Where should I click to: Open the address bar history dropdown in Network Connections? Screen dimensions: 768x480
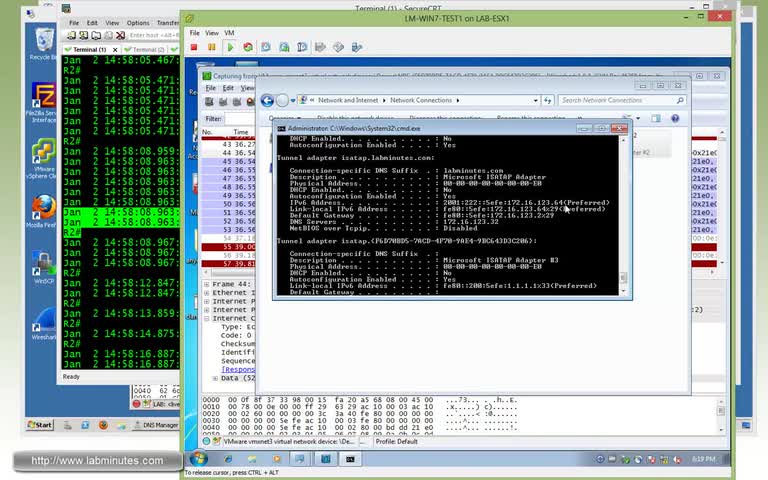click(x=535, y=100)
